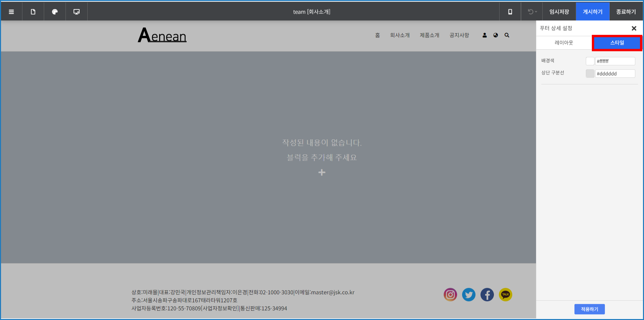Open the hamburger menu in top toolbar

pyautogui.click(x=11, y=12)
